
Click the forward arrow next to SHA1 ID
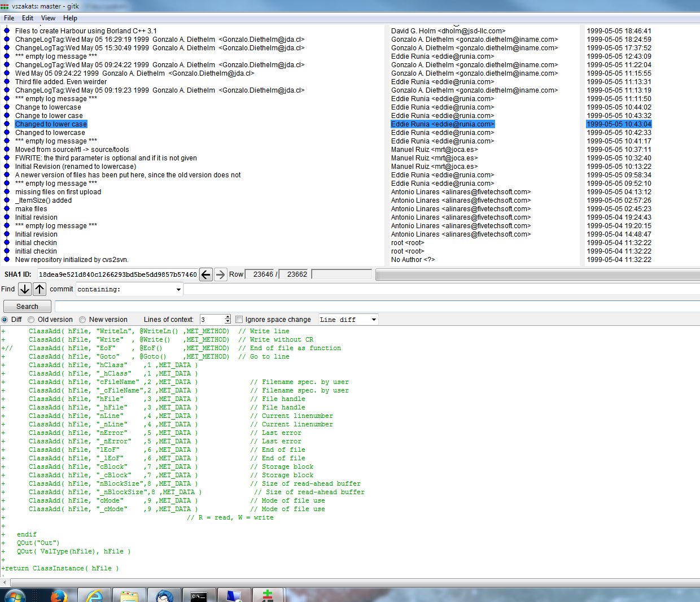221,274
